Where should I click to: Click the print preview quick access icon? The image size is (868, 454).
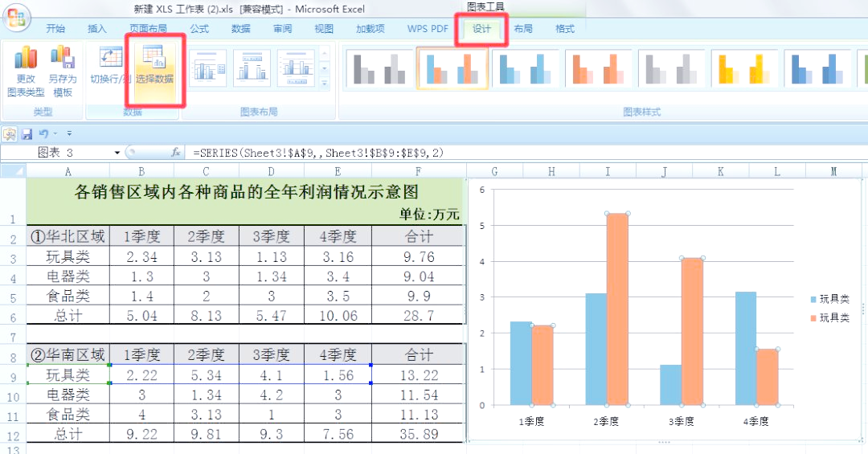(x=9, y=134)
